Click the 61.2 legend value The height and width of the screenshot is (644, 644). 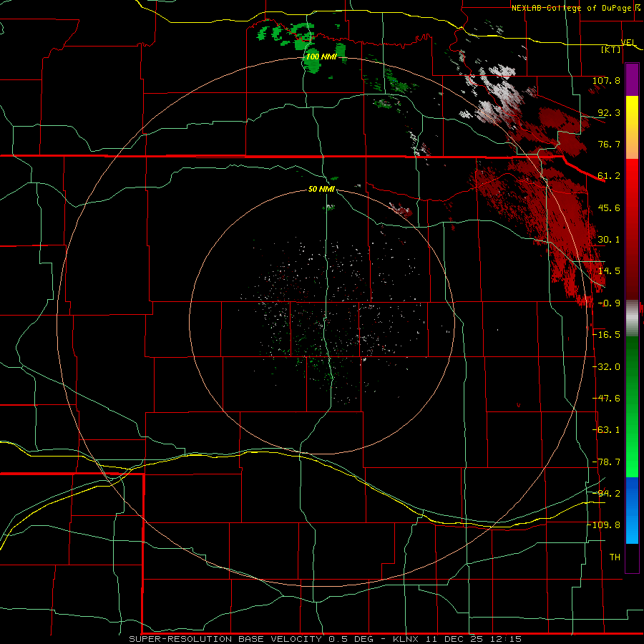tap(609, 176)
